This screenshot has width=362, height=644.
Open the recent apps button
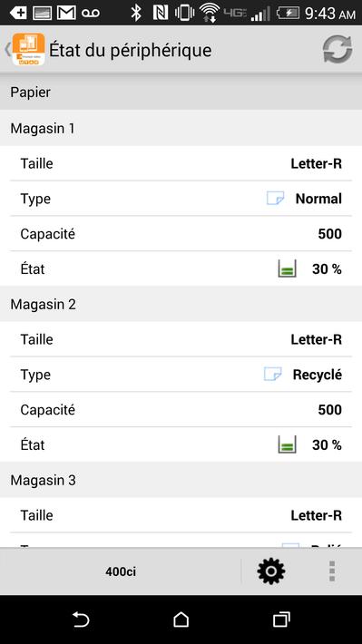click(x=281, y=620)
